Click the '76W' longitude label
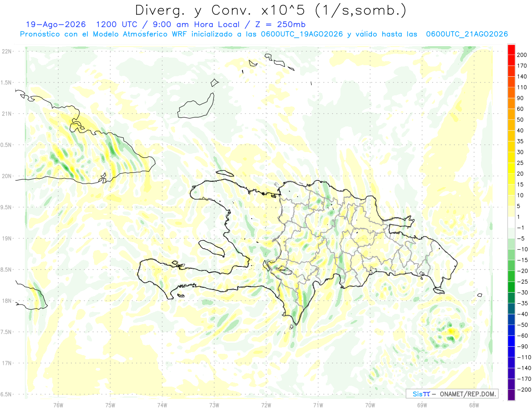 click(58, 405)
